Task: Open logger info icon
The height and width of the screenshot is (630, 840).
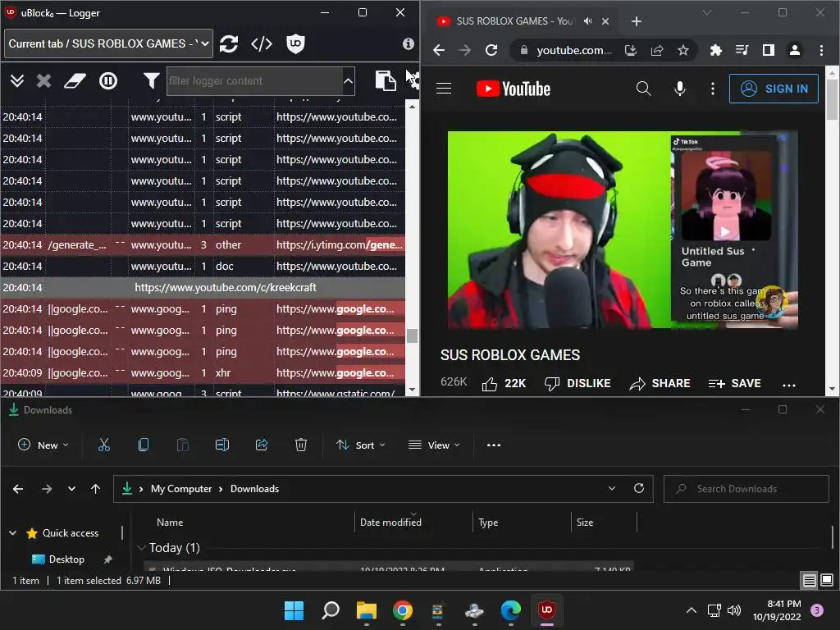Action: [409, 44]
